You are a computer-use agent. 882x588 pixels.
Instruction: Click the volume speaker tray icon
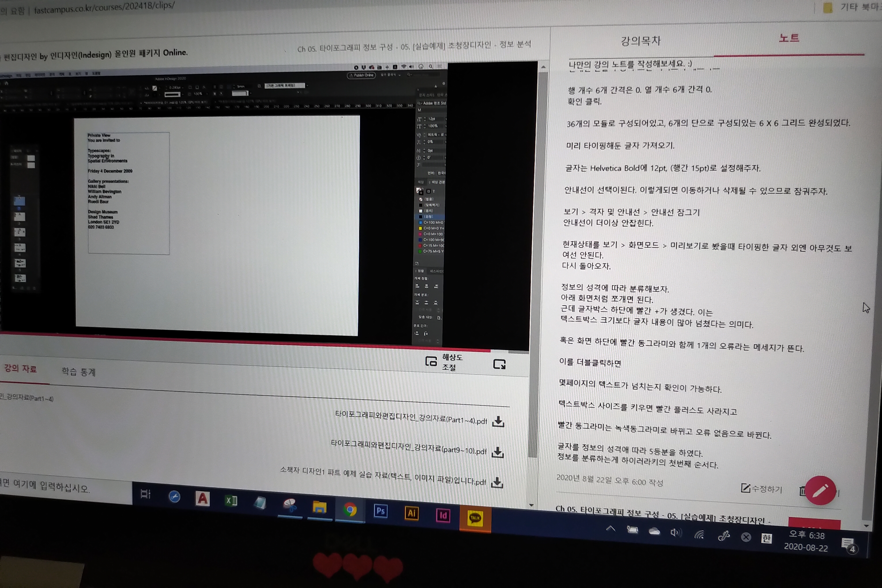click(676, 533)
